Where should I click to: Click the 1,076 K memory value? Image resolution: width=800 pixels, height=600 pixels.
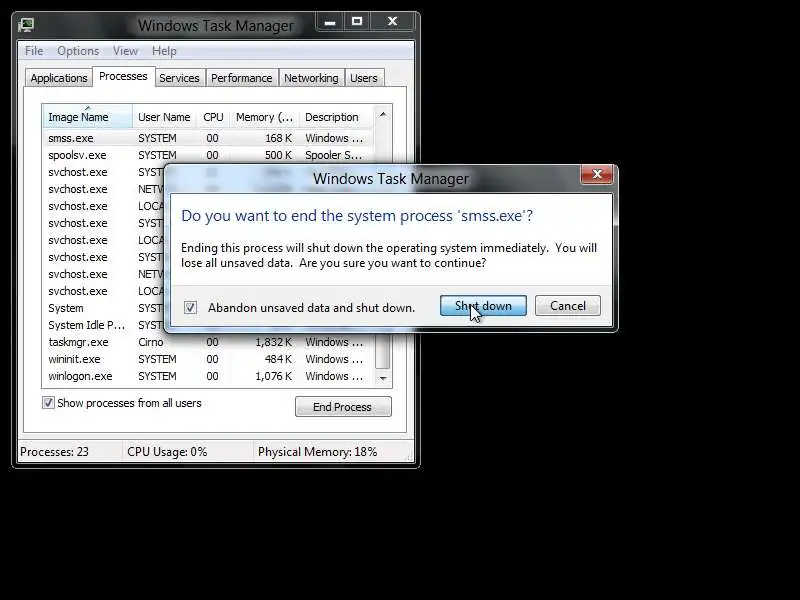coord(273,376)
